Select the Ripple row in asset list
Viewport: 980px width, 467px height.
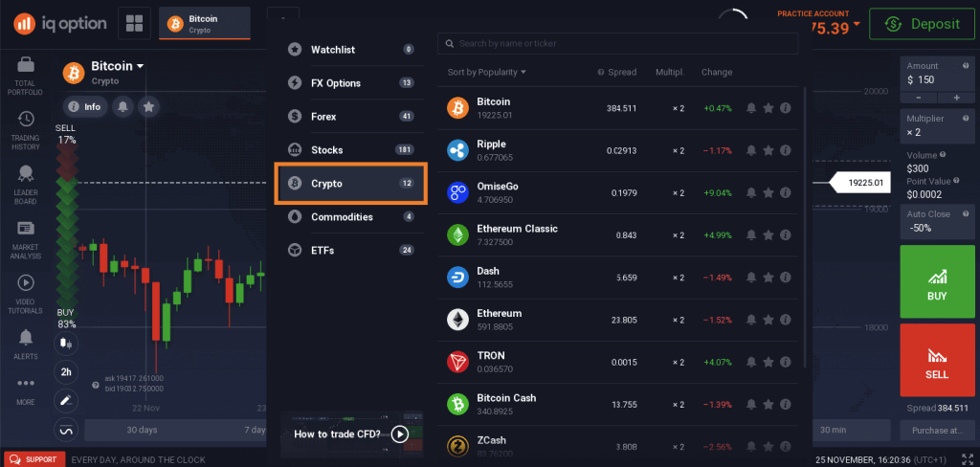tap(617, 150)
